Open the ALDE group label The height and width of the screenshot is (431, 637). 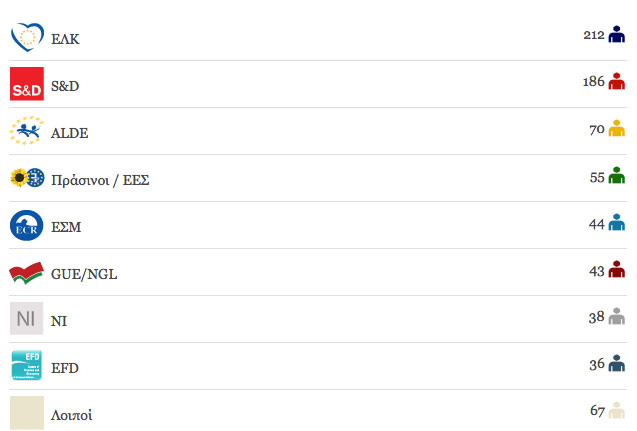pos(69,133)
